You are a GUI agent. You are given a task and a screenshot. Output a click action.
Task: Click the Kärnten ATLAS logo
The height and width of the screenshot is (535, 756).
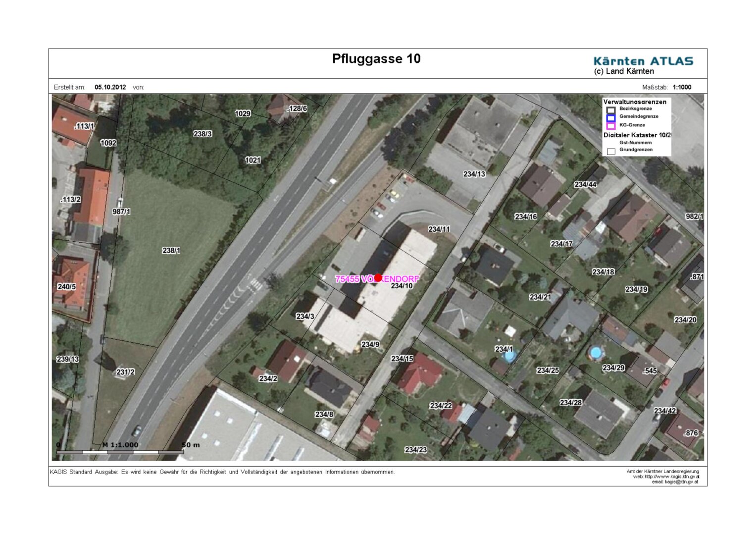tap(643, 61)
